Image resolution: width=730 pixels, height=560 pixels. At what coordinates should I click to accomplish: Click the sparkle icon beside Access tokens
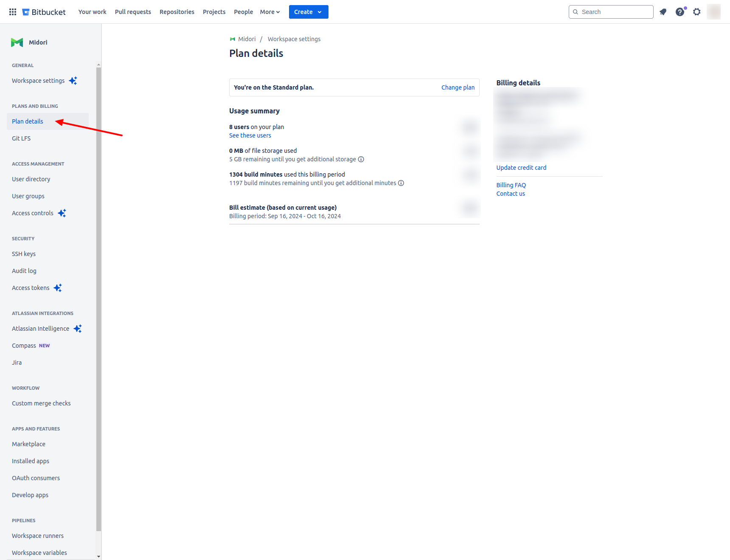[x=58, y=287]
